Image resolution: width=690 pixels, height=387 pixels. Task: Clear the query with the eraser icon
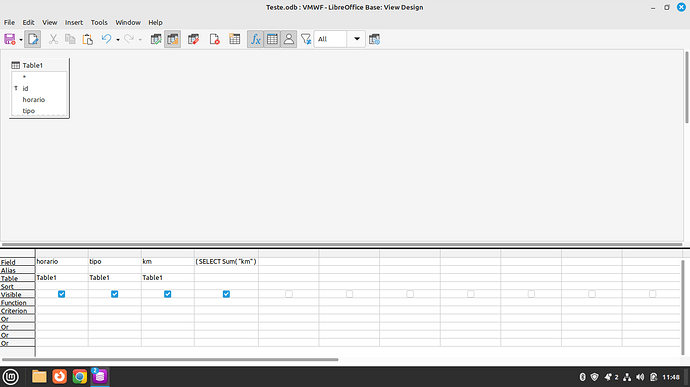click(x=193, y=39)
